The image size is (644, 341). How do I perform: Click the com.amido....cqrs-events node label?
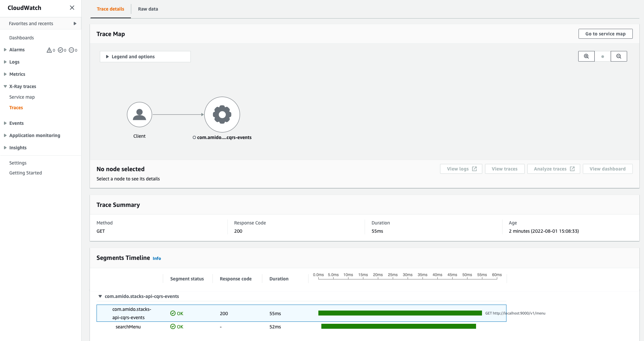pyautogui.click(x=224, y=137)
